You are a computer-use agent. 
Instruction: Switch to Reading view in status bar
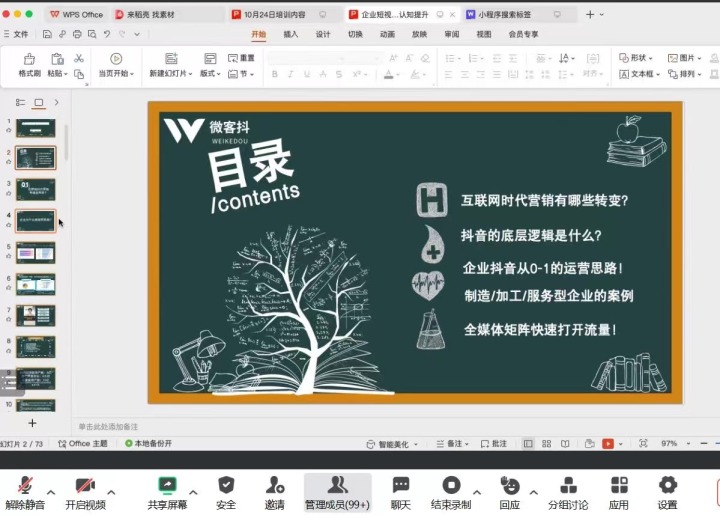(x=565, y=443)
